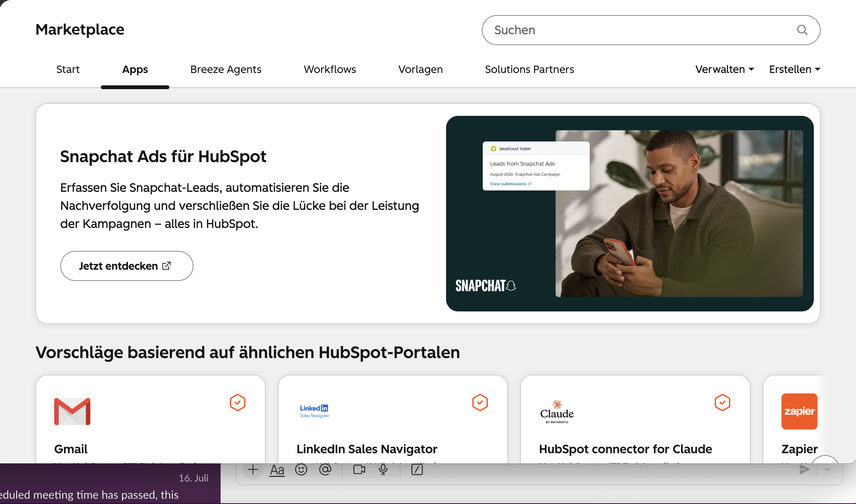This screenshot has height=504, width=856.
Task: Open the Gmail app title
Action: tap(71, 449)
